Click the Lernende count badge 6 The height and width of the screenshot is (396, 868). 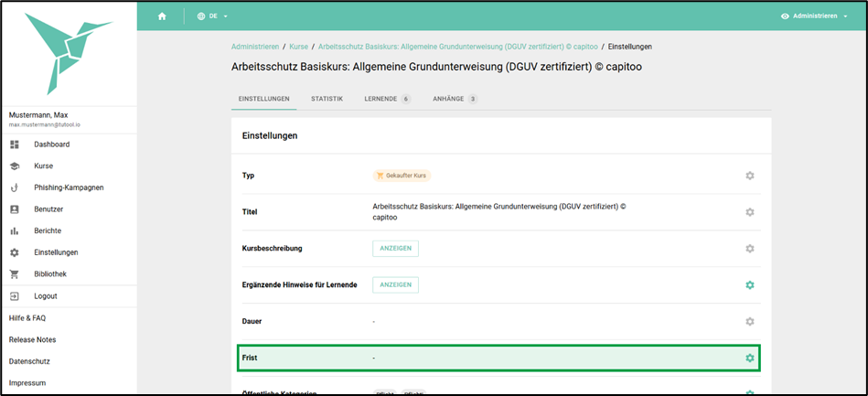pos(406,99)
